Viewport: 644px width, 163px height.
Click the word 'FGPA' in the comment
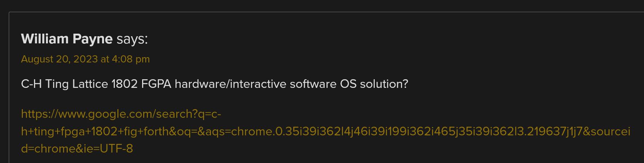pos(156,84)
